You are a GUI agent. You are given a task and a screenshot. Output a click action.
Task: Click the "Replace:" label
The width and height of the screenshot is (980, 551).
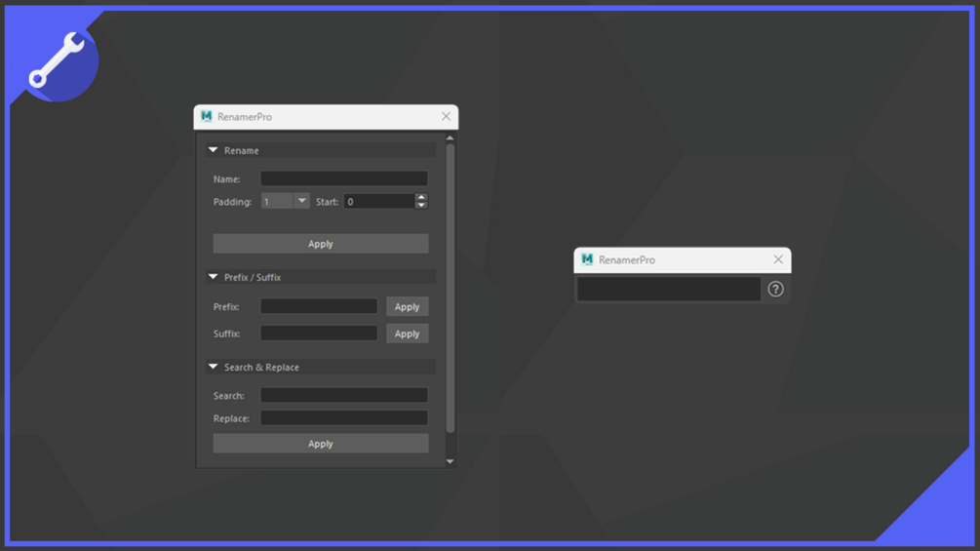click(231, 418)
